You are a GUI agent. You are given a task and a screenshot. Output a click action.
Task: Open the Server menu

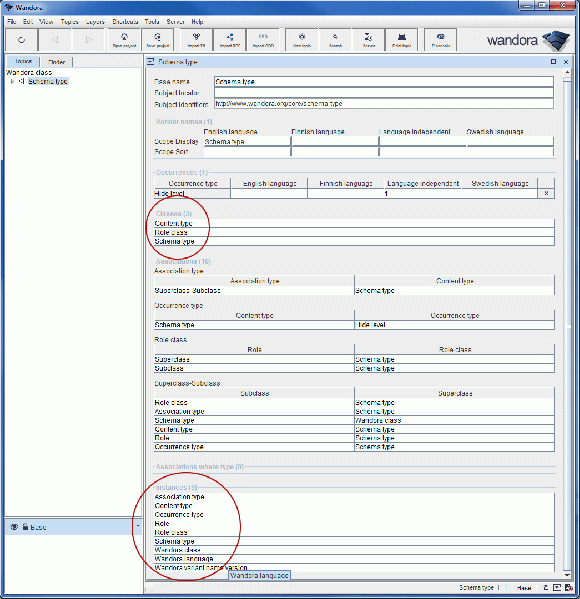(x=175, y=21)
